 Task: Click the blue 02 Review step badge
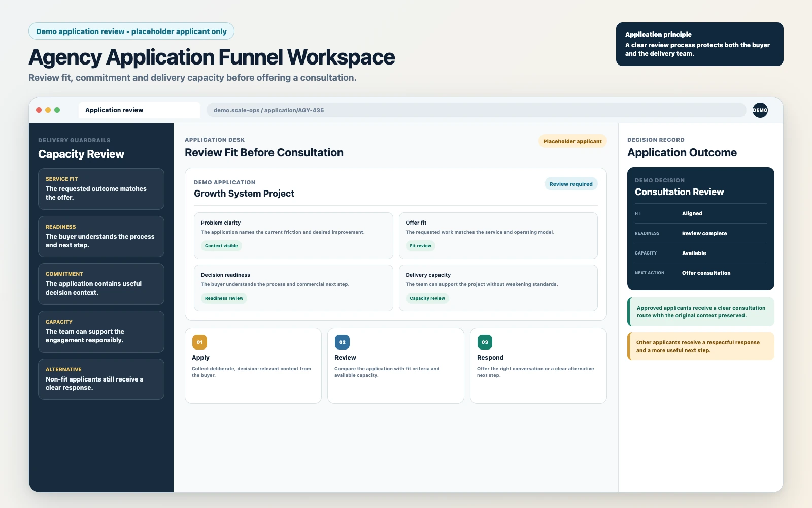tap(342, 342)
